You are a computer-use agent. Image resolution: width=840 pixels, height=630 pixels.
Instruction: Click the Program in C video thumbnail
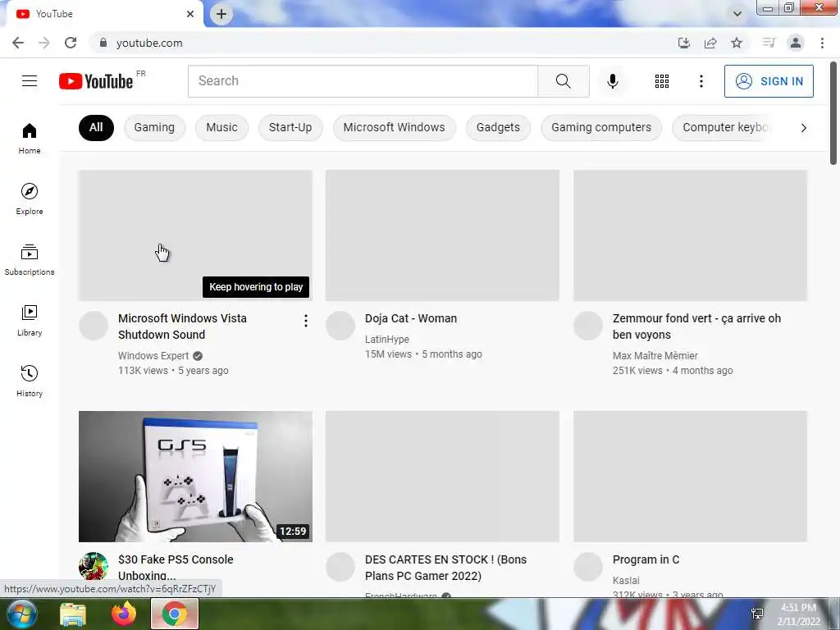click(x=690, y=477)
